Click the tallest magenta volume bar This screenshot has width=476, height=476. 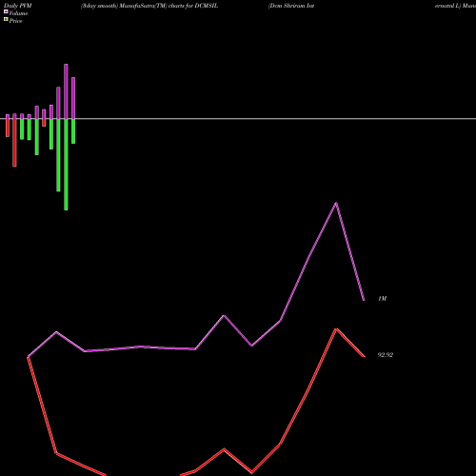(x=66, y=91)
